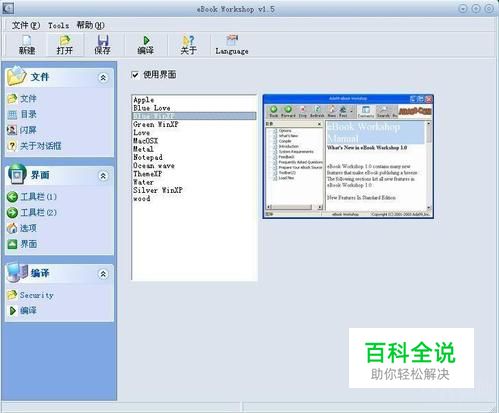Click the 编译 item under compile panel

22,311
